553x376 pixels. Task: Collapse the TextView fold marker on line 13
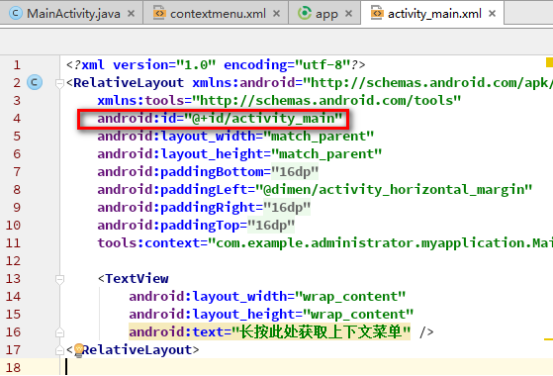point(59,279)
